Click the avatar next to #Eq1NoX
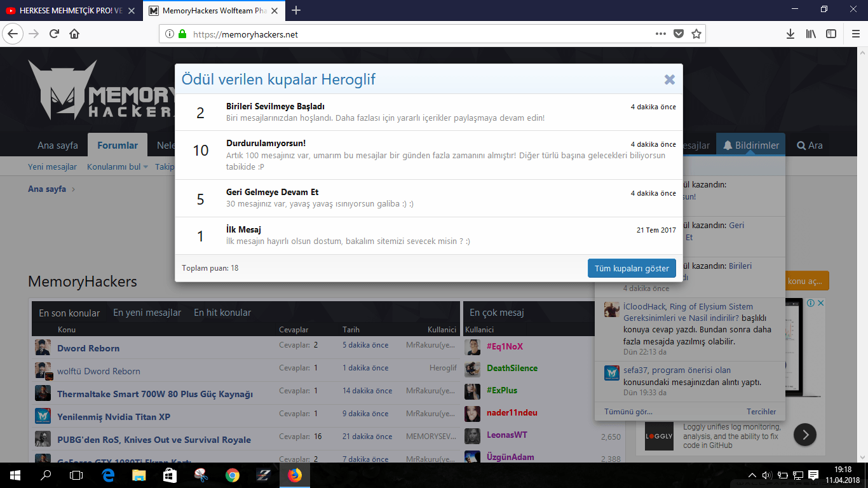 click(472, 347)
